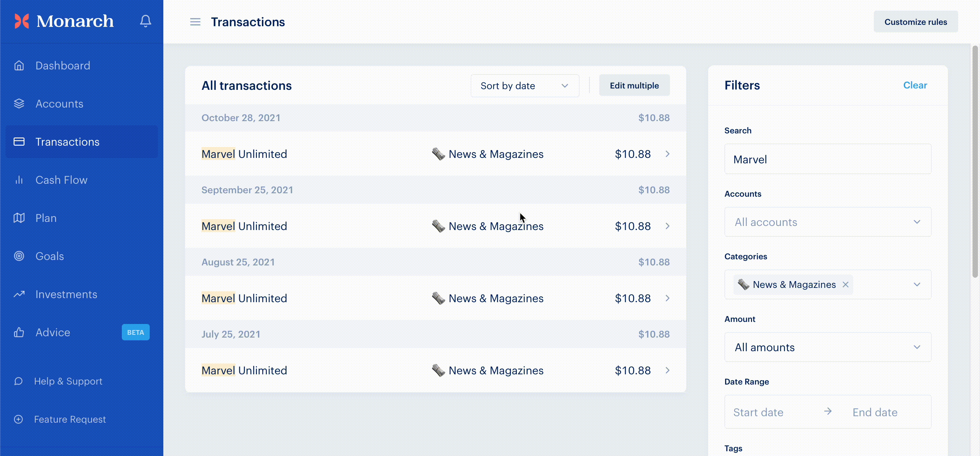Click the Cash Flow bar chart icon
The height and width of the screenshot is (456, 980).
(x=19, y=180)
